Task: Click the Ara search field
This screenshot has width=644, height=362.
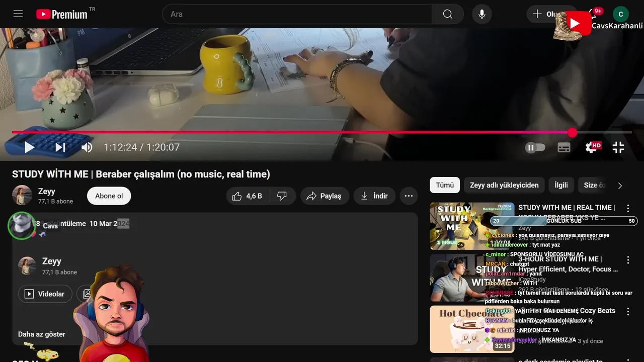Action: tap(297, 14)
